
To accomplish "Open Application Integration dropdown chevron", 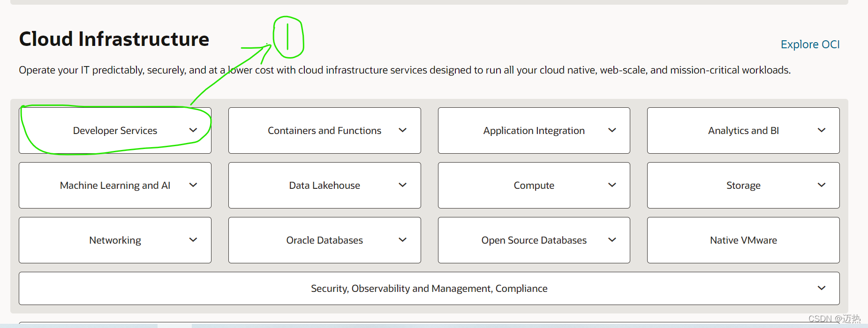I will (612, 130).
